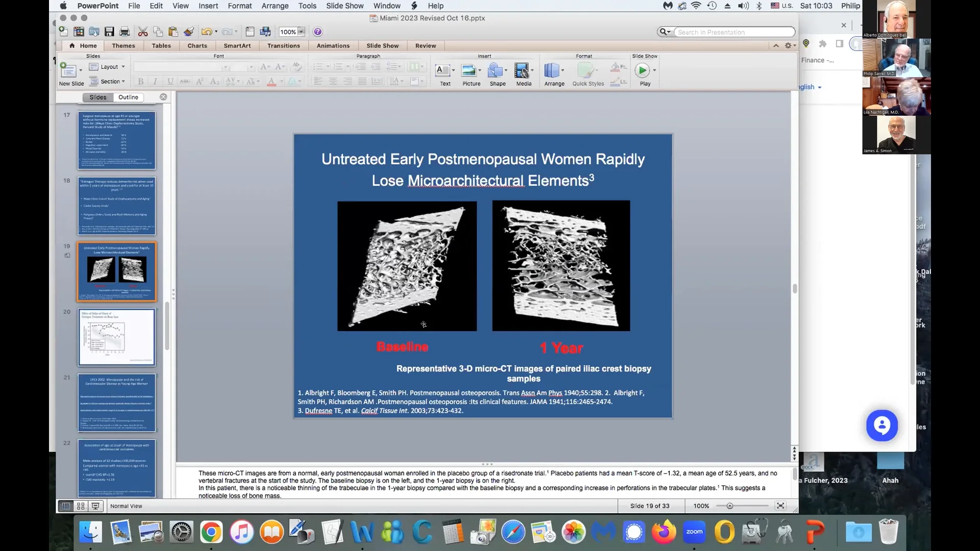This screenshot has height=551, width=980.
Task: Start Slide Show view from status bar
Action: tap(95, 506)
